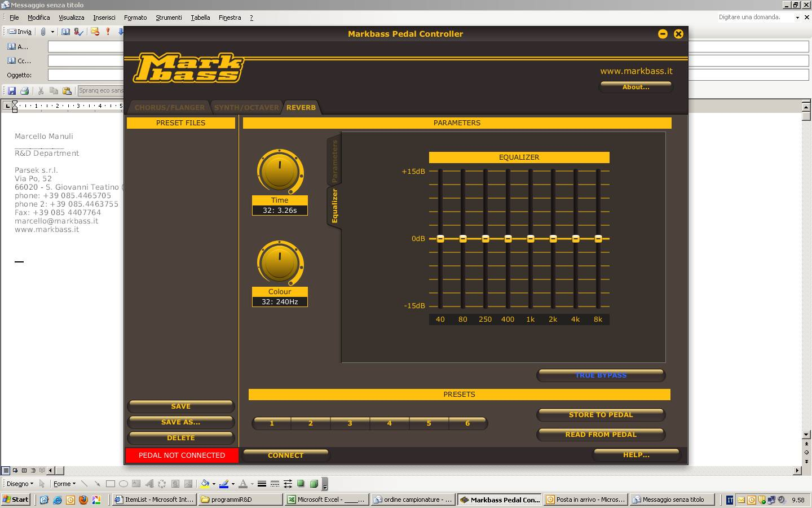This screenshot has height=508, width=812.
Task: Select preset number 3
Action: point(350,423)
